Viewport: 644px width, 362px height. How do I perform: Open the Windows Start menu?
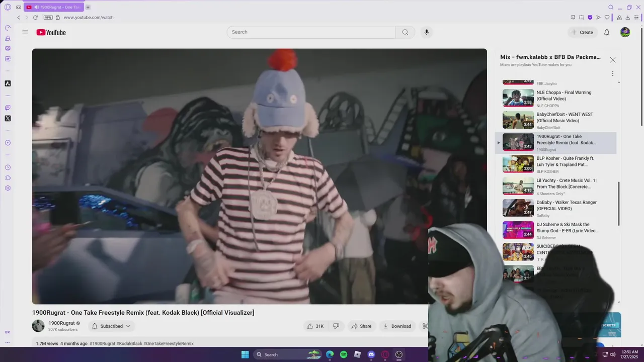tap(245, 354)
